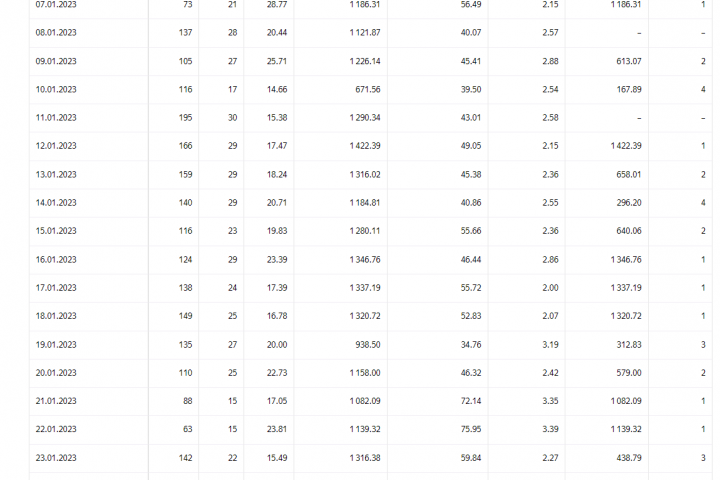
Task: Select the date cell 19.01.2023
Action: pos(56,345)
